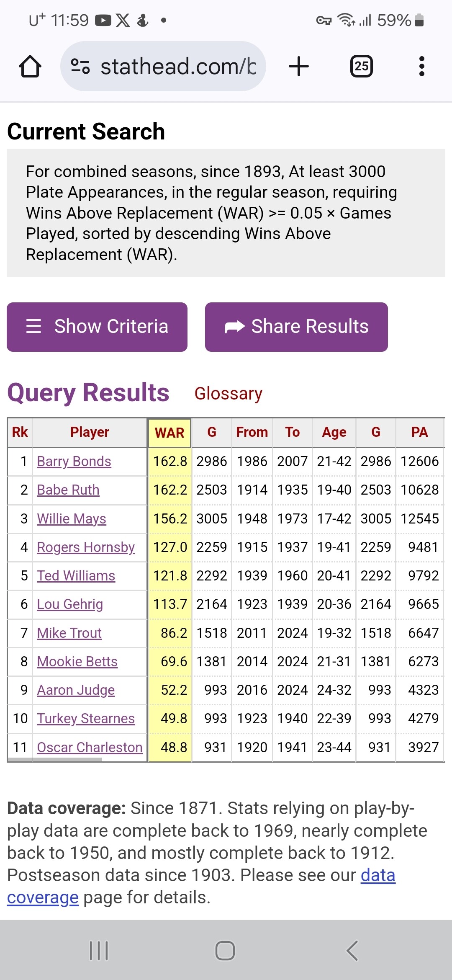This screenshot has height=980, width=452.
Task: Sort by the From column header
Action: 252,432
